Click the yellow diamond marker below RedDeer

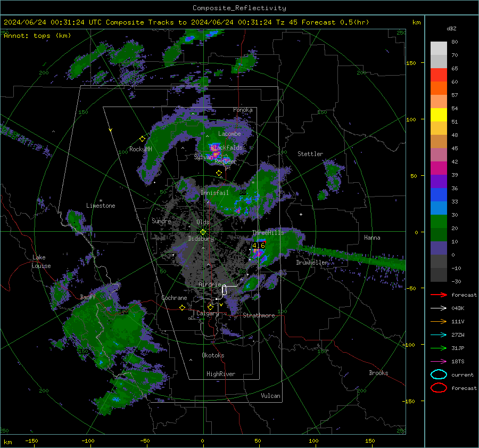click(219, 173)
